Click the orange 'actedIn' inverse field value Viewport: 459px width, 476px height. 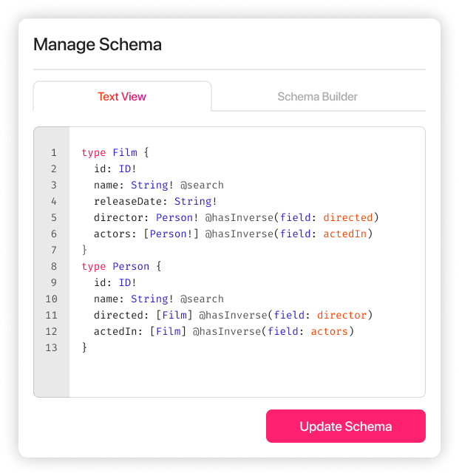click(x=347, y=234)
